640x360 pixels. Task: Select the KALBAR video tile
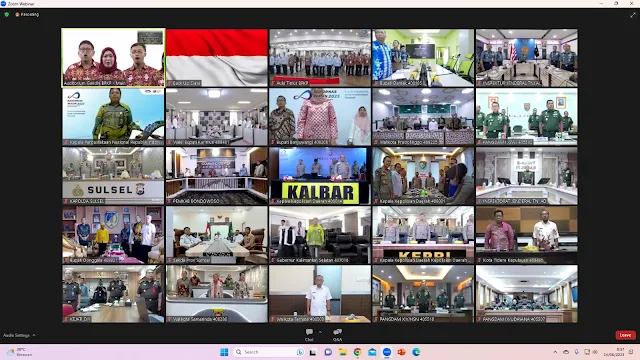point(320,176)
